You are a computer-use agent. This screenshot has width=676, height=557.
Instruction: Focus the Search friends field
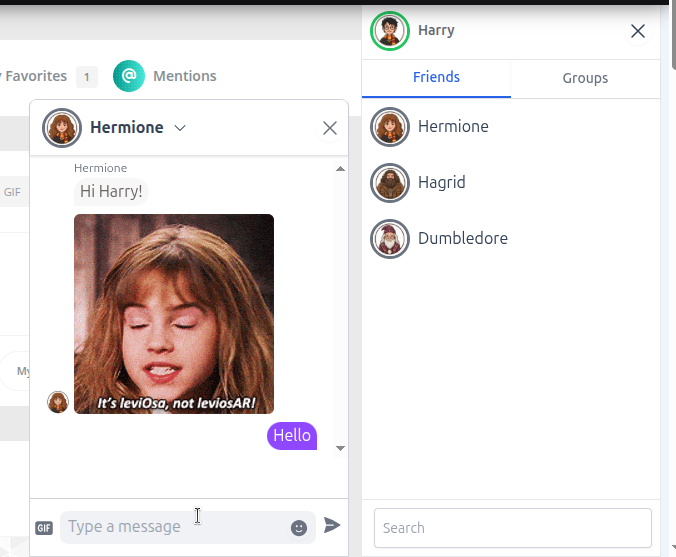(512, 528)
